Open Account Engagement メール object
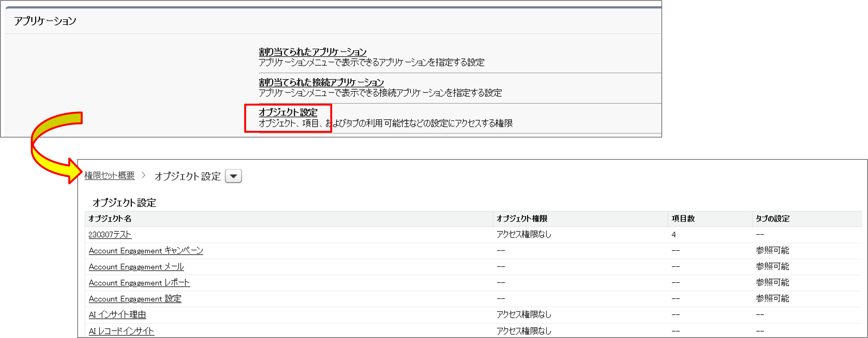The width and height of the screenshot is (868, 338). (x=136, y=267)
